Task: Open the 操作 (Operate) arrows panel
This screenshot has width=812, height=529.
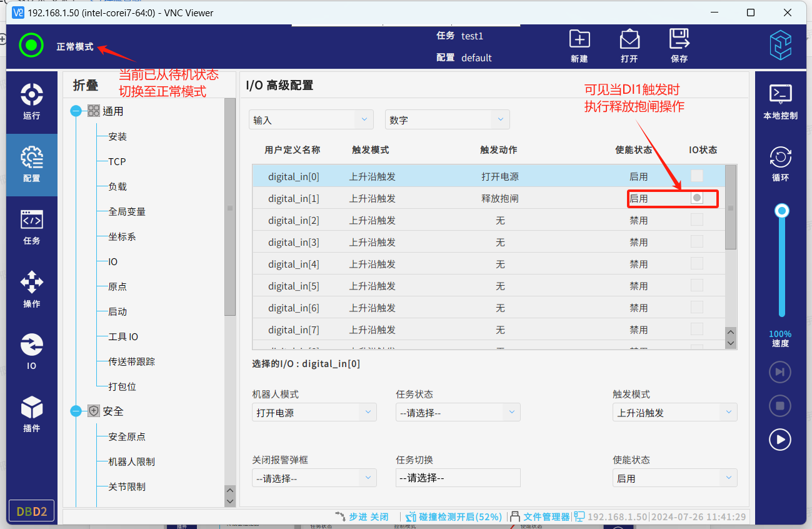Action: coord(32,289)
